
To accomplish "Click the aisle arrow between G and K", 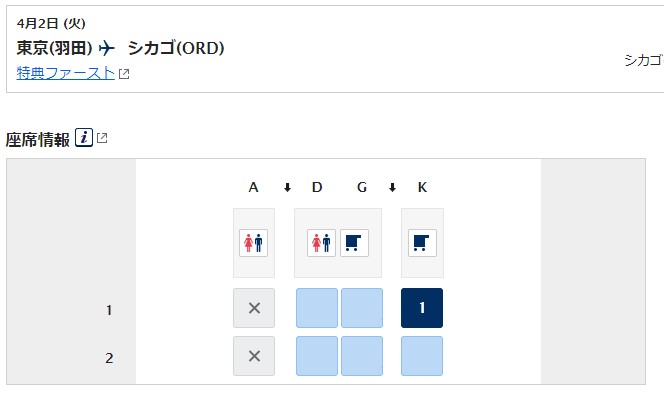I will click(393, 188).
